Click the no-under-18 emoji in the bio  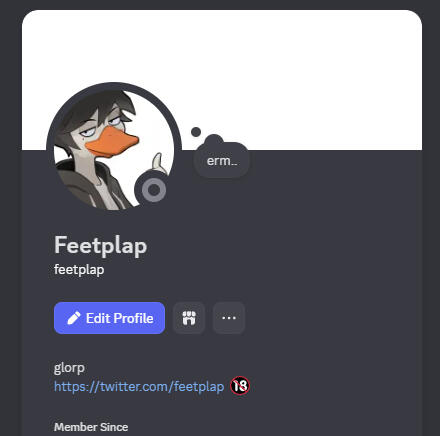[x=240, y=386]
